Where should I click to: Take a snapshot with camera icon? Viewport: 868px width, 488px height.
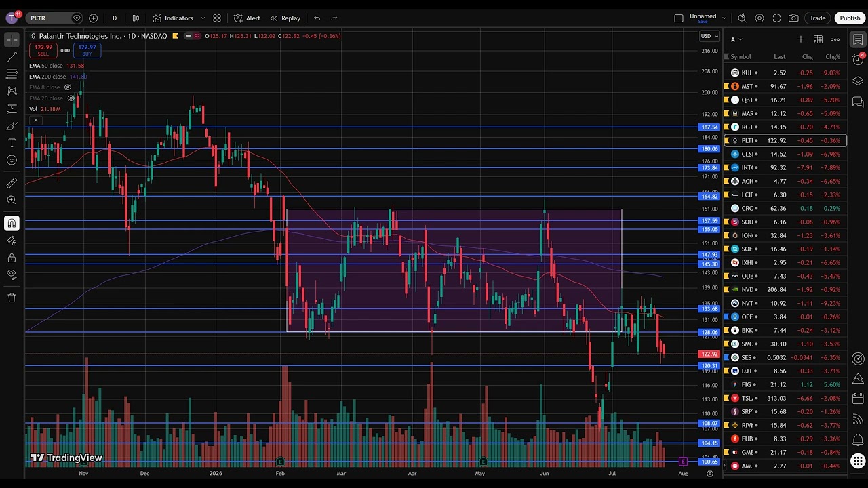(x=793, y=18)
